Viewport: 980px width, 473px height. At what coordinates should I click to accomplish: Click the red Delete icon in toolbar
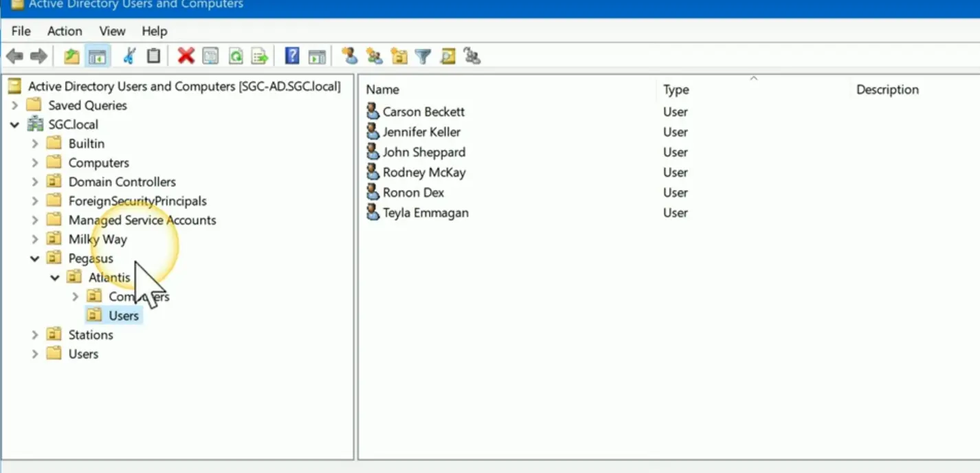186,56
